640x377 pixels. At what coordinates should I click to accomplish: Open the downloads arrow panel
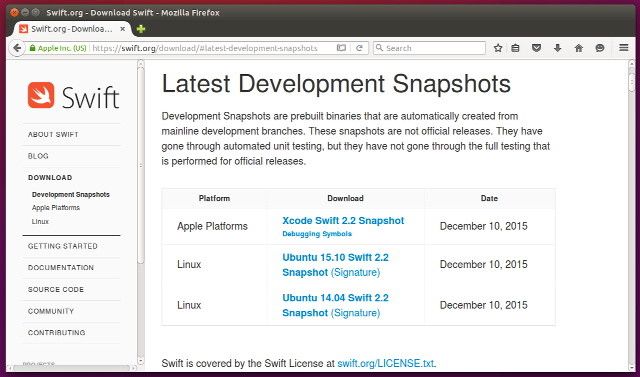click(x=558, y=48)
